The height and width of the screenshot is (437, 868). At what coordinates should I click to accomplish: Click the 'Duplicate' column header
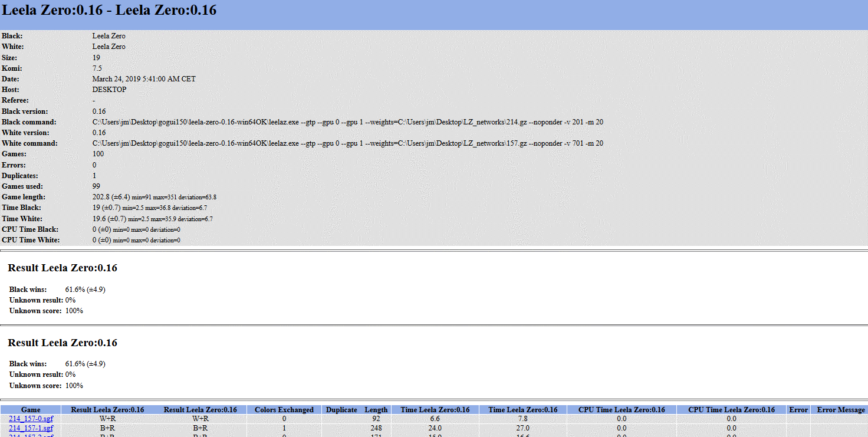(341, 410)
